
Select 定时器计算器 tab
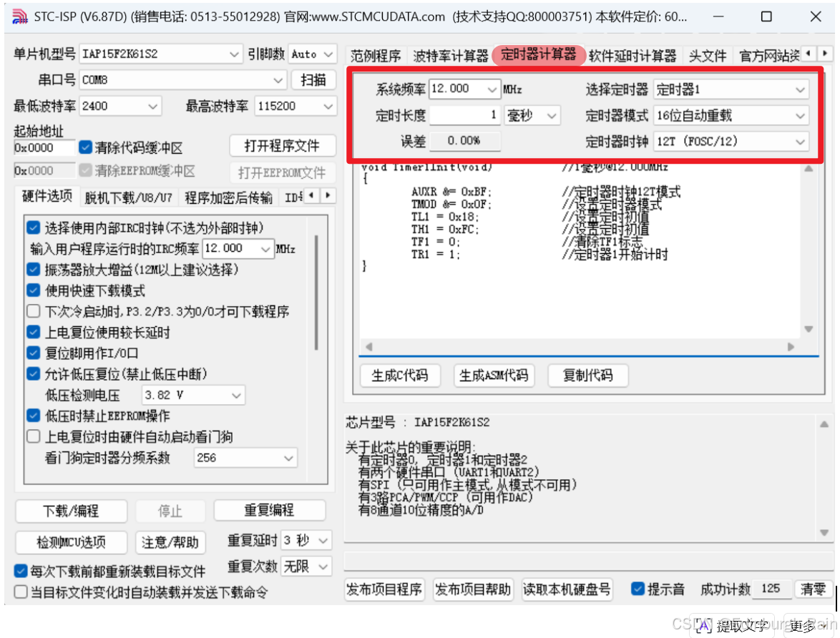tap(538, 54)
